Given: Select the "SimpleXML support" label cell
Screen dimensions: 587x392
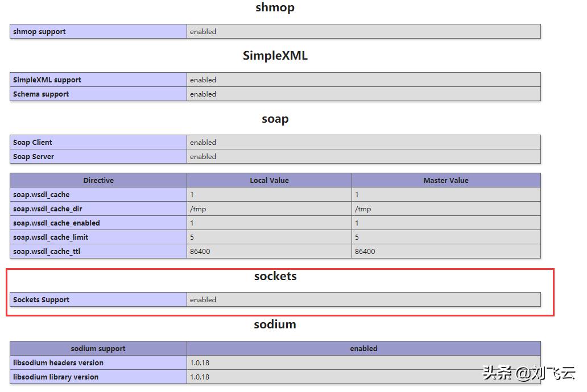Looking at the screenshot, I should (x=98, y=80).
